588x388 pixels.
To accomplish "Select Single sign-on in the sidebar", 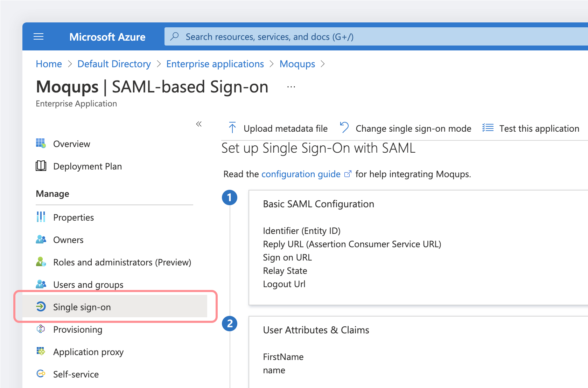I will pyautogui.click(x=82, y=307).
